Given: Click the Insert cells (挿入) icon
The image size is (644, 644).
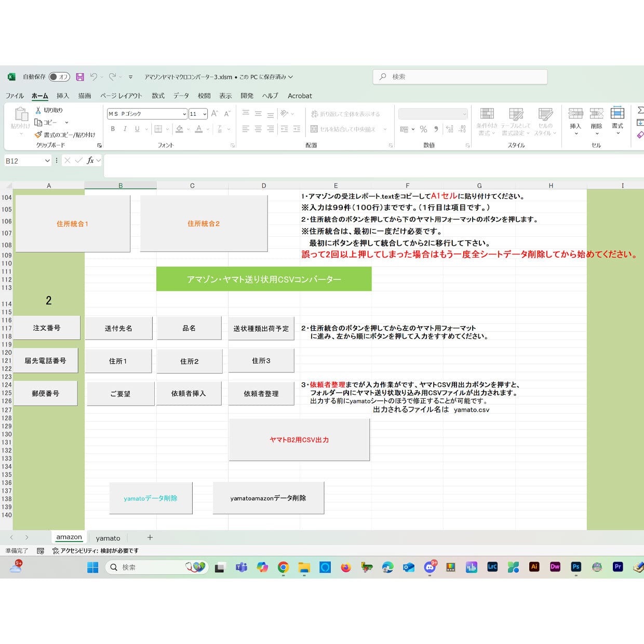Looking at the screenshot, I should click(x=575, y=114).
